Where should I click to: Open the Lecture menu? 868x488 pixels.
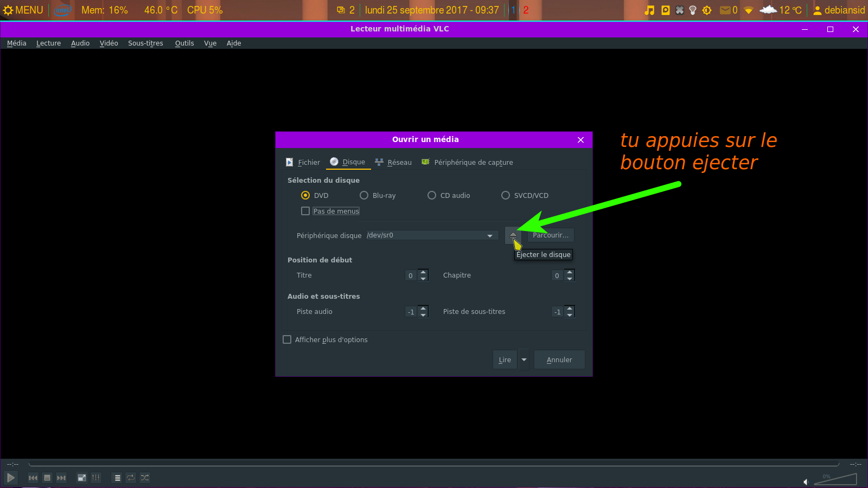tap(48, 43)
